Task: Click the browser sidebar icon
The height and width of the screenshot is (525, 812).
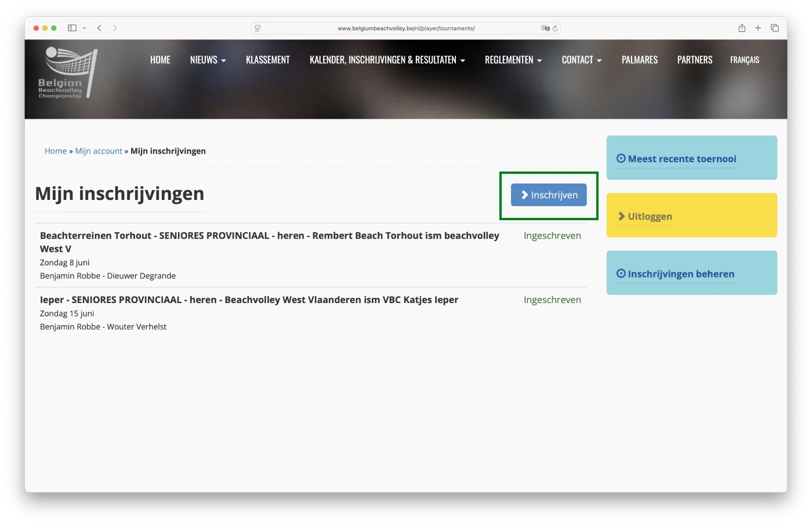Action: coord(72,27)
